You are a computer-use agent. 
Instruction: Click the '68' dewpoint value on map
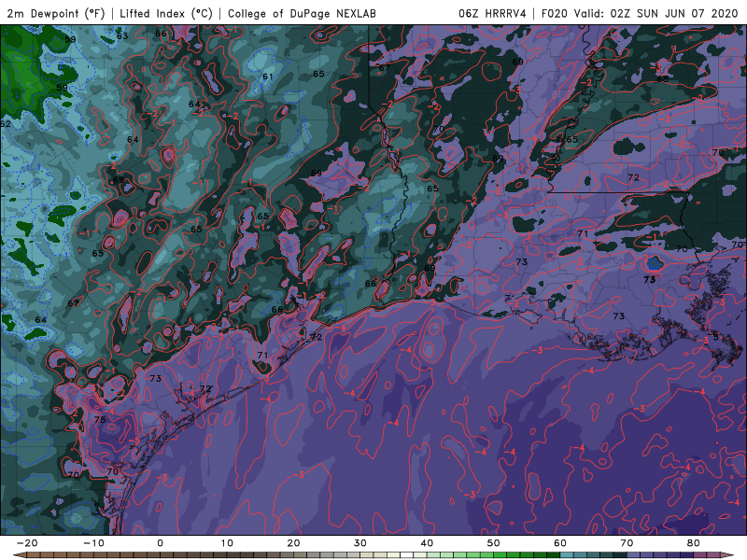(662, 79)
